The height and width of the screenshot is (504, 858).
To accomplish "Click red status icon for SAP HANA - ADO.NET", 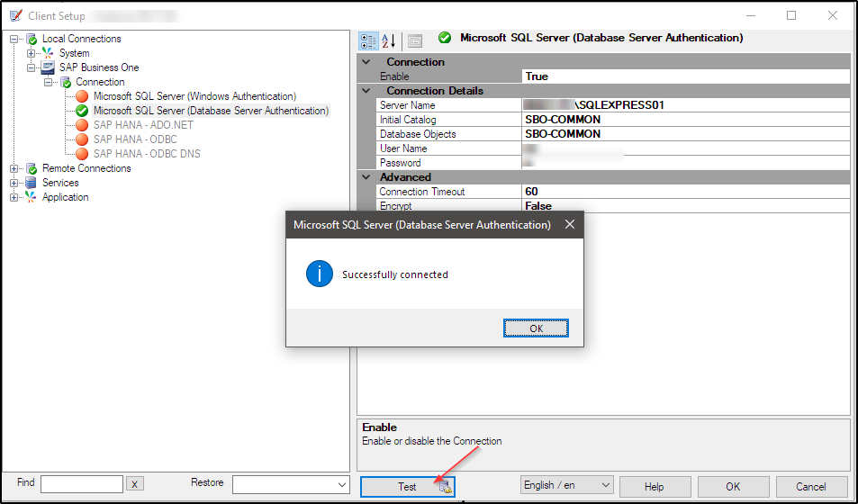I will pos(82,125).
